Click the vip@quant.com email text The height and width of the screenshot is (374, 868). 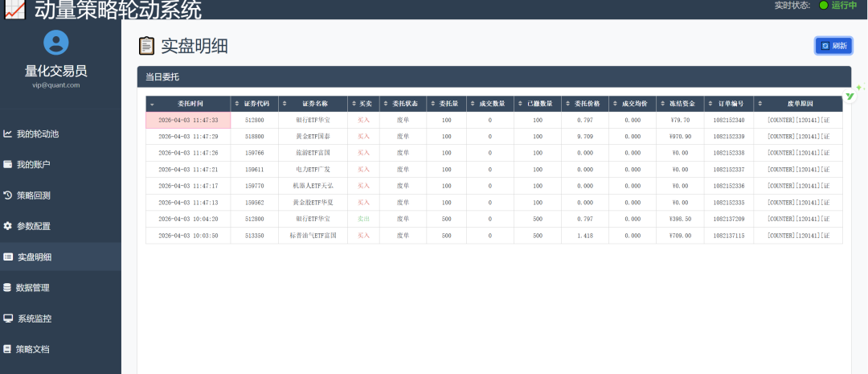point(56,84)
